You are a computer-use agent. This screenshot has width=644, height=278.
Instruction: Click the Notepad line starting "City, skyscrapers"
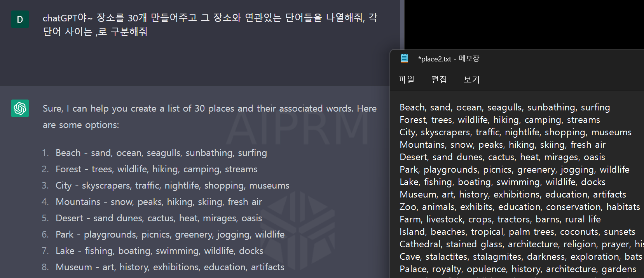pos(516,132)
